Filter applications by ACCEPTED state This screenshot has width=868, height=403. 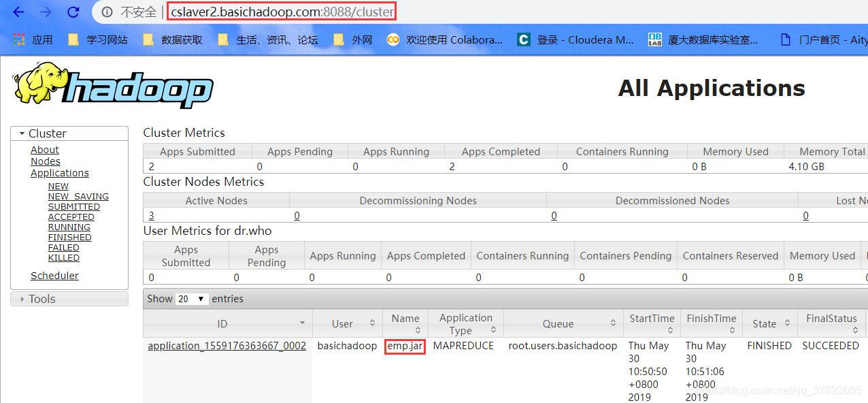pyautogui.click(x=71, y=216)
